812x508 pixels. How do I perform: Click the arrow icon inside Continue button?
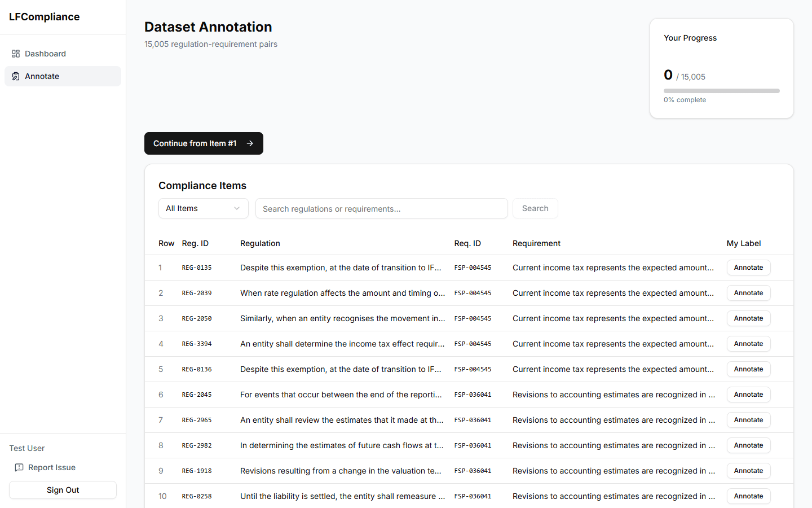point(250,143)
